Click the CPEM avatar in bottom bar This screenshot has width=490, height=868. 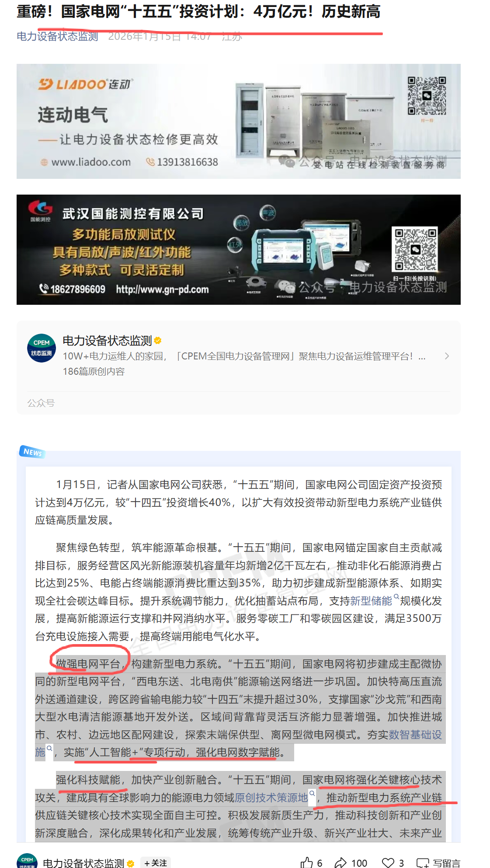[x=27, y=861]
